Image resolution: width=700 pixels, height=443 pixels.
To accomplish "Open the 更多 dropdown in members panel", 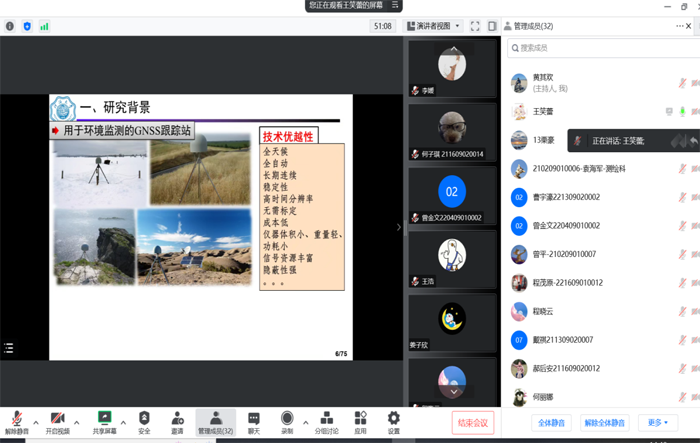I will pyautogui.click(x=657, y=423).
